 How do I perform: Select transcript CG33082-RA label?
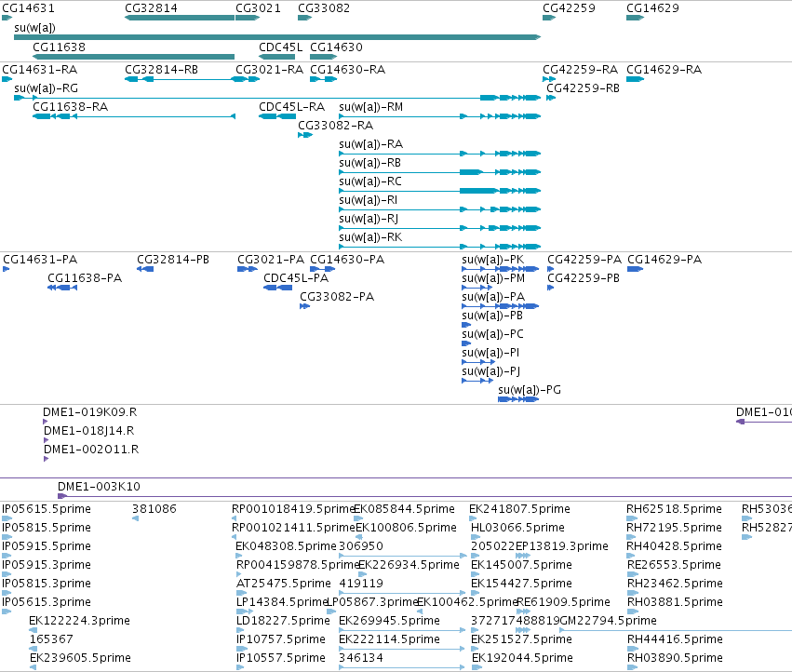pyautogui.click(x=335, y=126)
